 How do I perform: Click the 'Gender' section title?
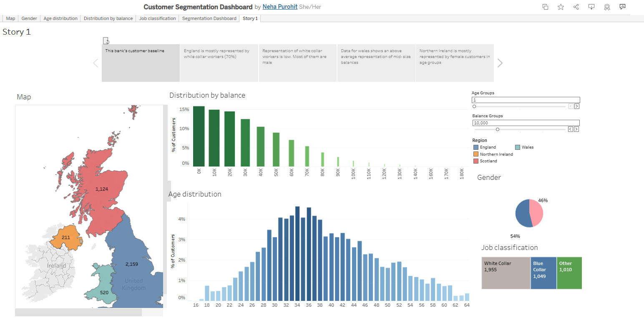489,177
